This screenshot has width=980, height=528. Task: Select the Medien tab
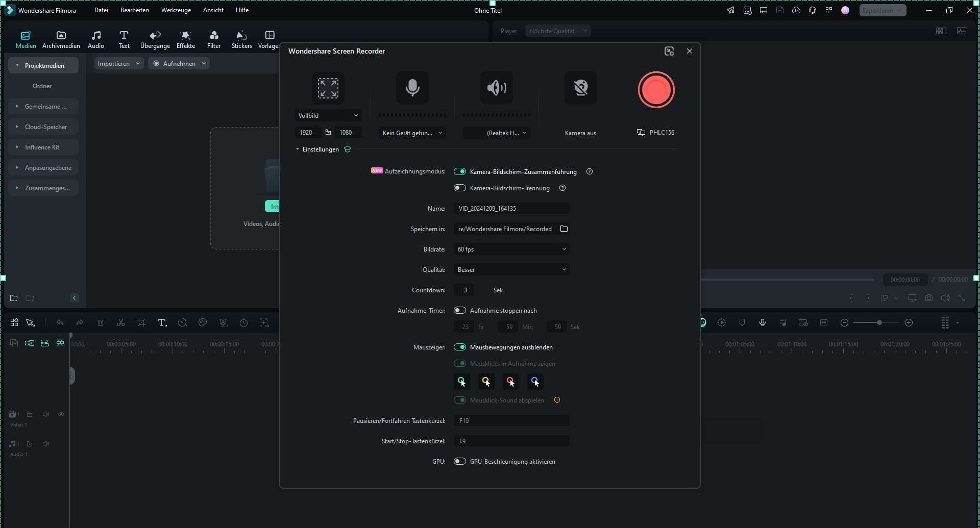tap(26, 40)
